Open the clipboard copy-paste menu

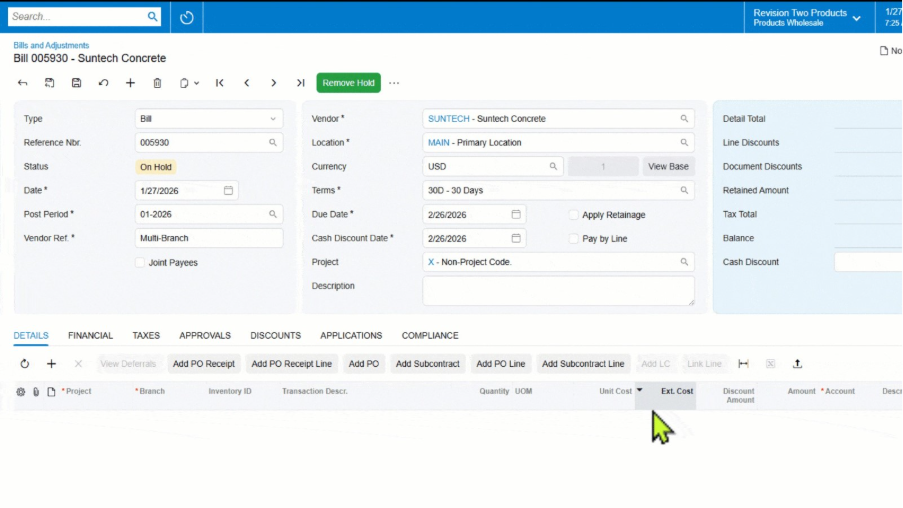[189, 83]
